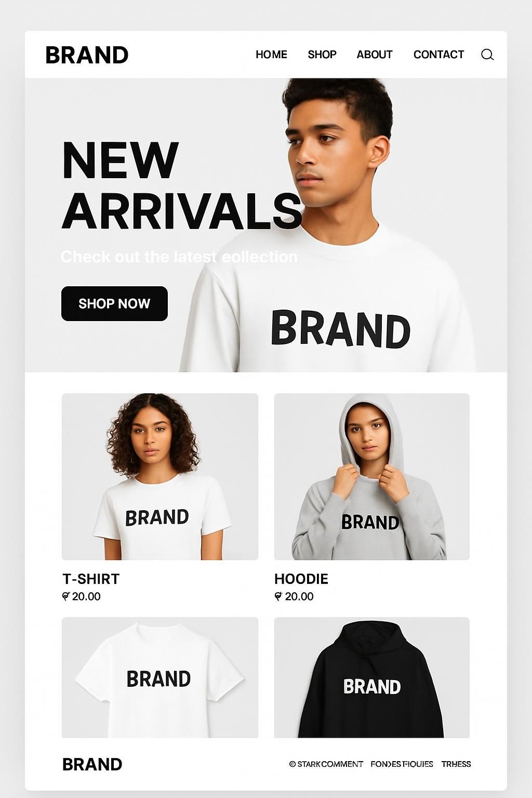Click the footer copyright text
532x798 pixels.
(326, 764)
